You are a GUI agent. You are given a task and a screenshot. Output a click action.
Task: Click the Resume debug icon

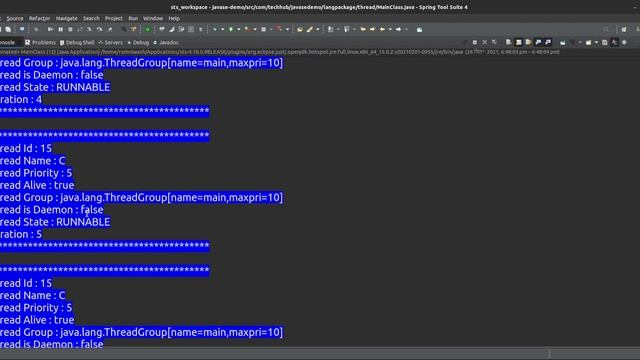pos(50,29)
